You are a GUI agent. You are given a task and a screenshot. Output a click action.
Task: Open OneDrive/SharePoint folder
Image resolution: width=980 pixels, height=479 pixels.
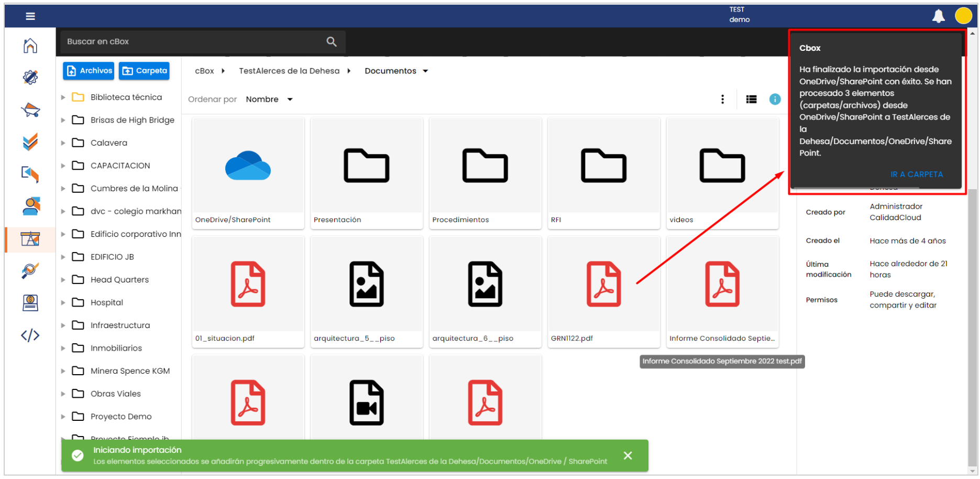coord(248,173)
